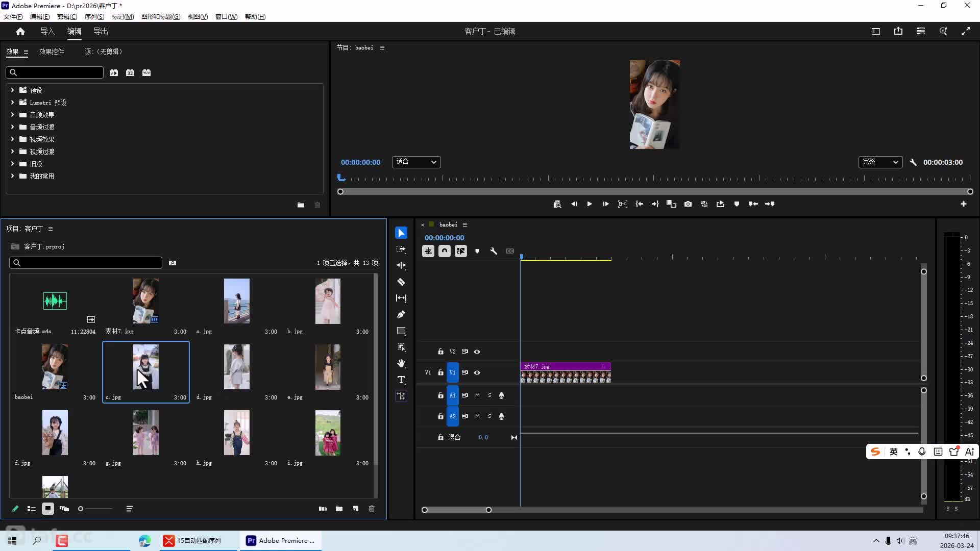This screenshot has height=551, width=980.
Task: Click the 32-bit color effects filter icon
Action: click(130, 73)
